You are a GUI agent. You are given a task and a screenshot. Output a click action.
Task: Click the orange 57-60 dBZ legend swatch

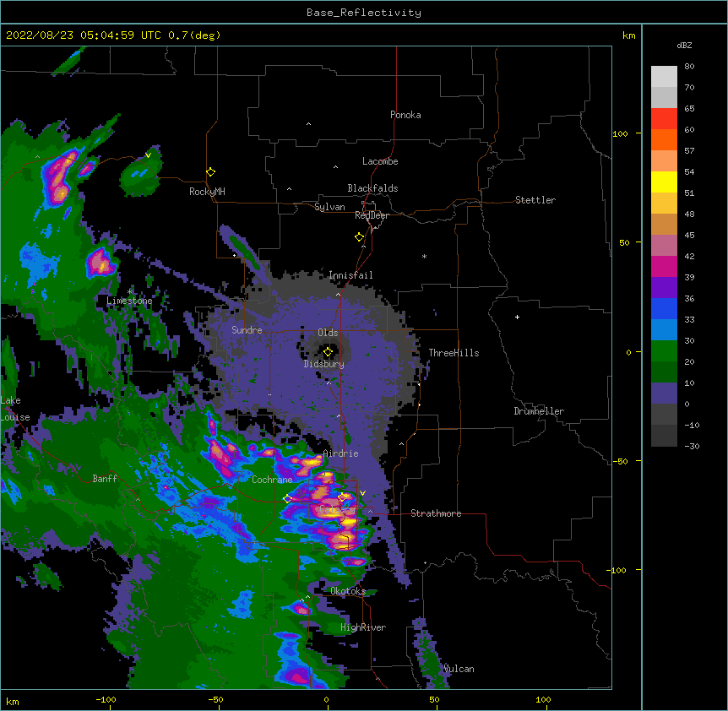coord(664,139)
